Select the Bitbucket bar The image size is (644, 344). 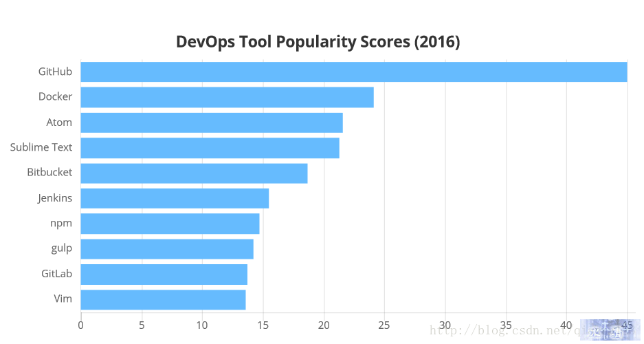pos(195,173)
